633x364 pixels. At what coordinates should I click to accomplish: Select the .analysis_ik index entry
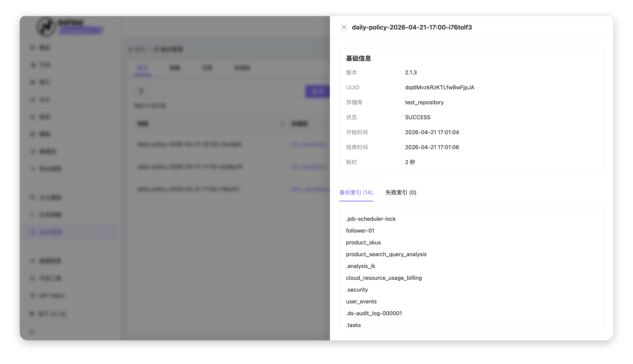coord(360,266)
